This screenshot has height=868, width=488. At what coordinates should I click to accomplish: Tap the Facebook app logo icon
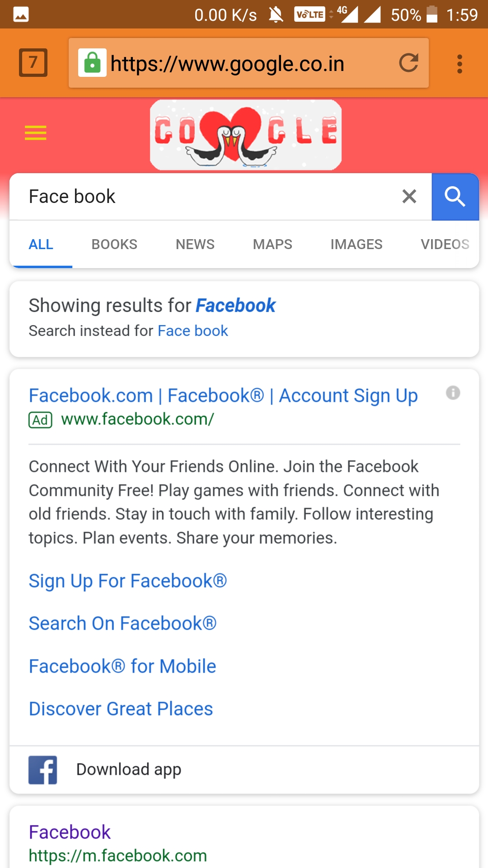pos(43,769)
